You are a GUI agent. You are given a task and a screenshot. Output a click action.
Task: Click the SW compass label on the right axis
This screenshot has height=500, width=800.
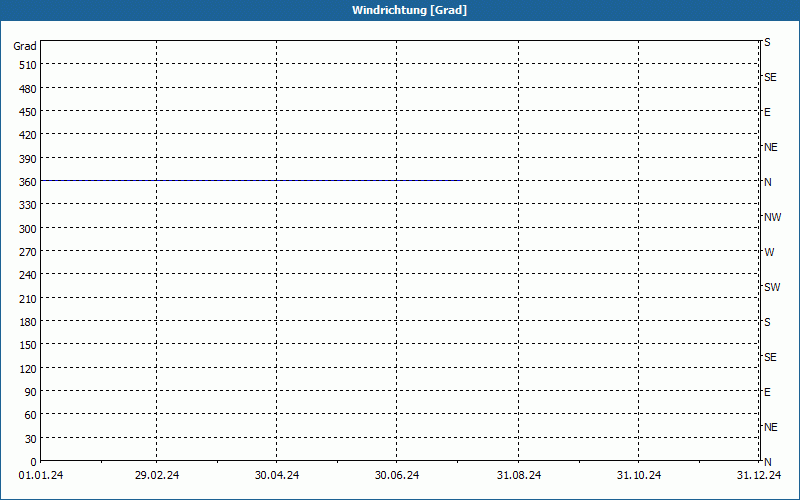pos(772,287)
